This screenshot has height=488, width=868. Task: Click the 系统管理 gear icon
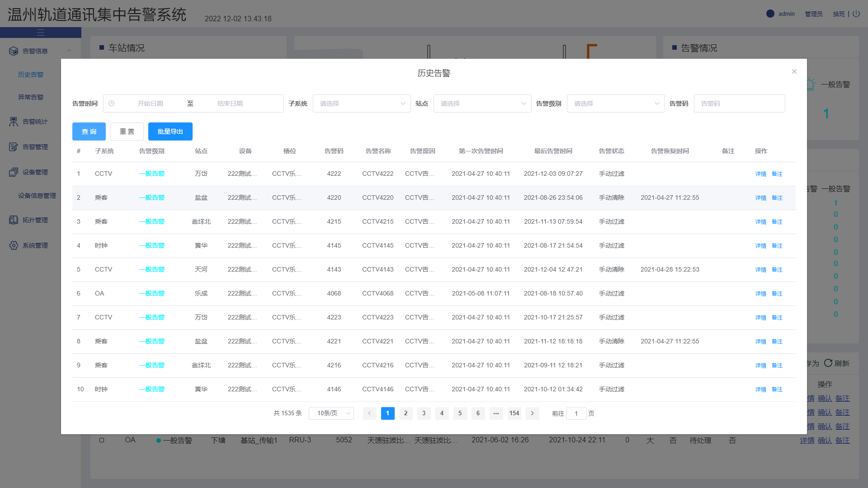point(14,245)
